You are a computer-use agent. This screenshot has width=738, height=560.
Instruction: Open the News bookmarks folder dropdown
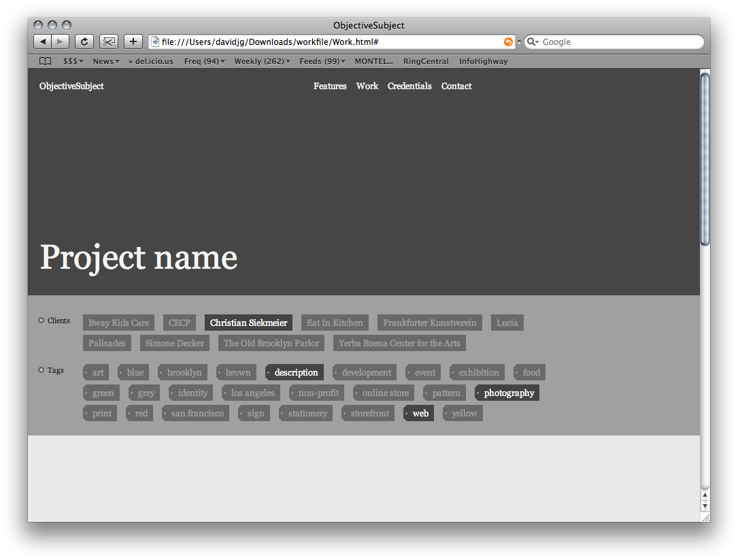(106, 61)
